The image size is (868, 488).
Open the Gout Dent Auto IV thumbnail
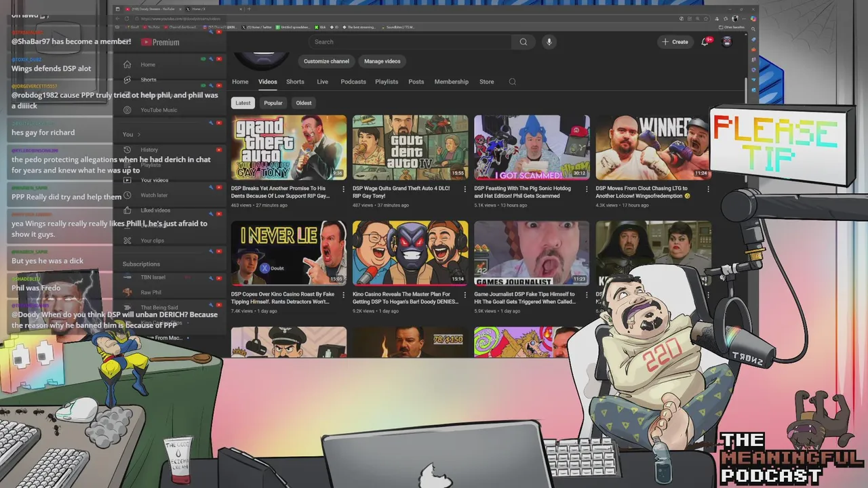tap(410, 147)
